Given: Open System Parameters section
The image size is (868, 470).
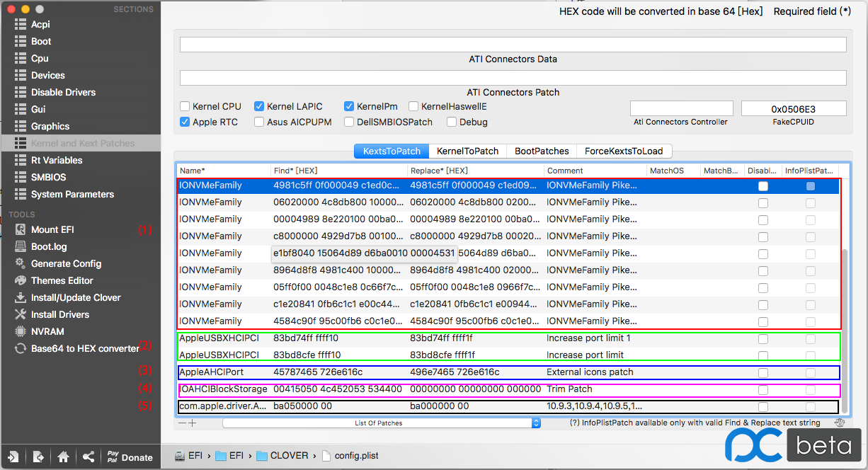Looking at the screenshot, I should (72, 194).
